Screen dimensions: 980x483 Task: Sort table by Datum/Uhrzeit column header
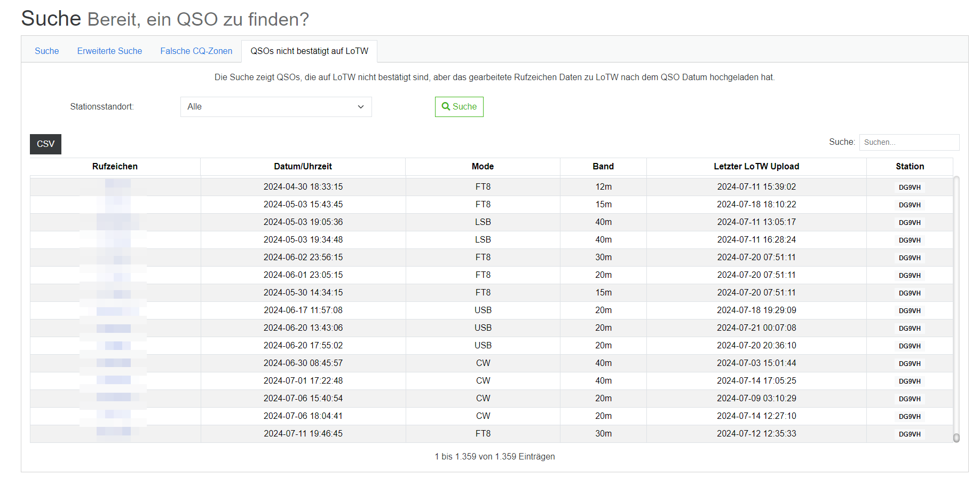(x=303, y=167)
